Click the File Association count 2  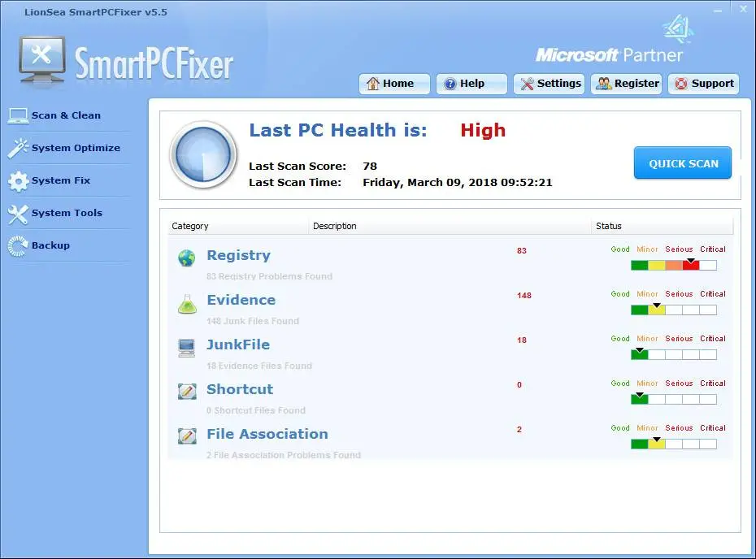[x=519, y=430]
